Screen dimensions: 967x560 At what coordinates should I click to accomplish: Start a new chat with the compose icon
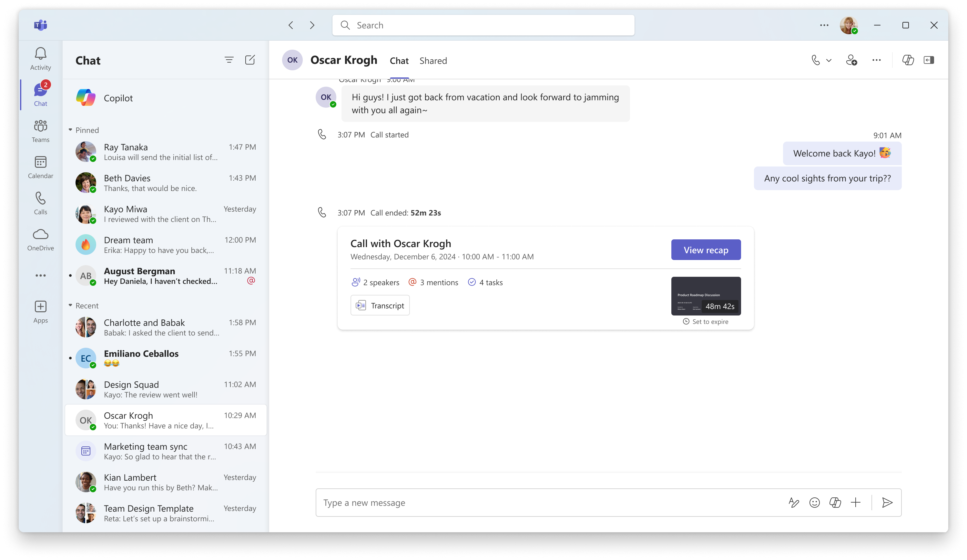[x=250, y=60]
